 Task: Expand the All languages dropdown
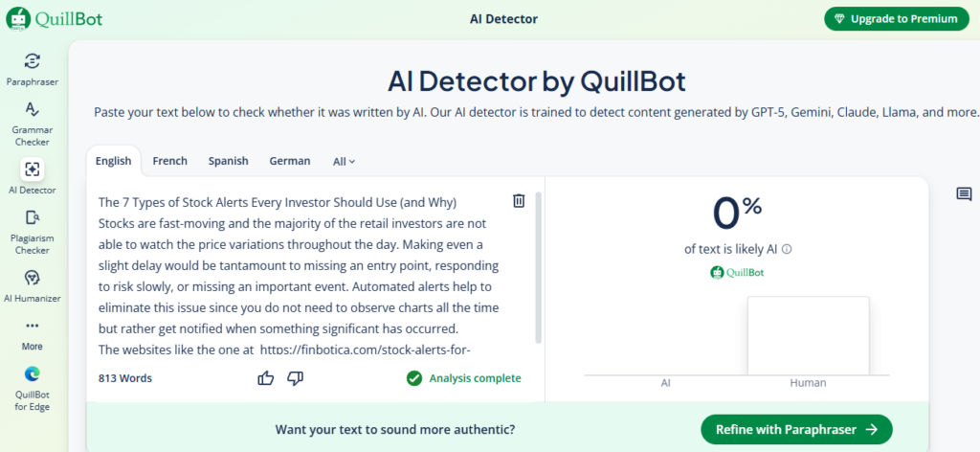point(344,161)
